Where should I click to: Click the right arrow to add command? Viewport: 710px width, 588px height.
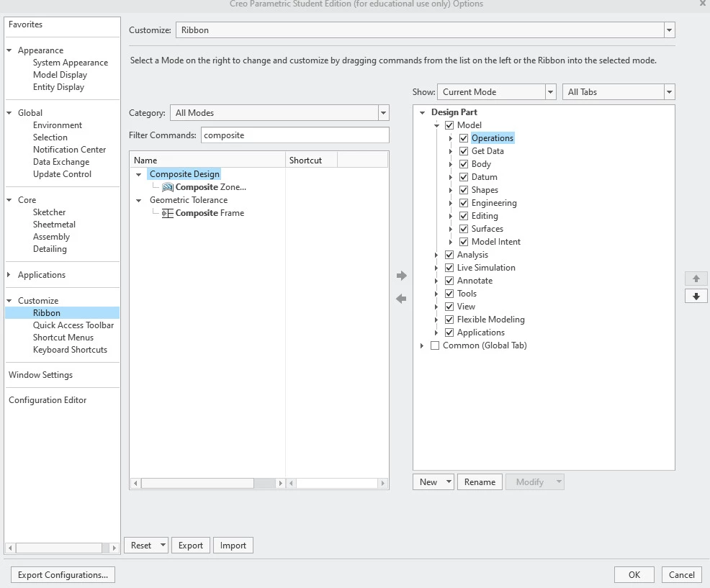pyautogui.click(x=401, y=275)
